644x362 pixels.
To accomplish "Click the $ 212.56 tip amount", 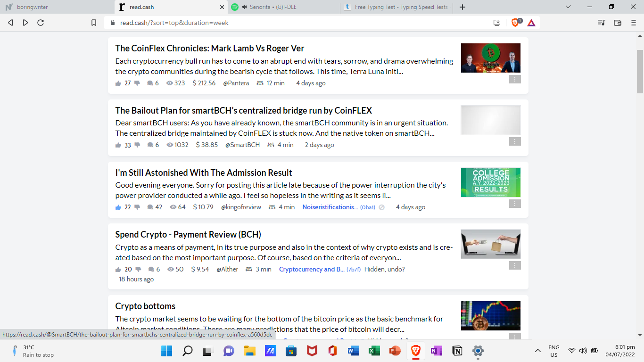I will click(204, 83).
